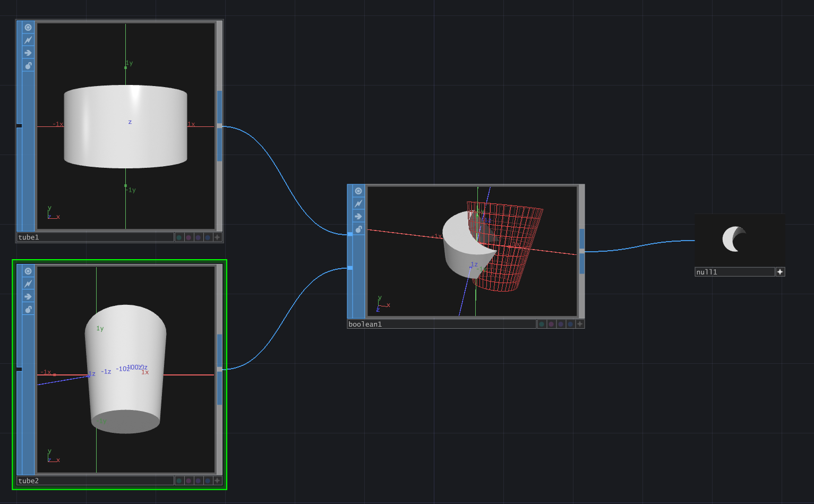Click the boolean1 name label
Image resolution: width=814 pixels, height=504 pixels.
[x=441, y=324]
